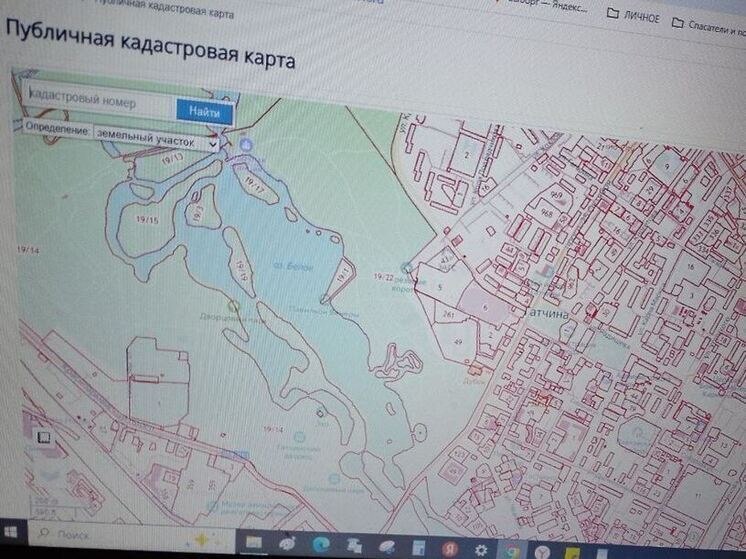Click the Гатчина city label

coord(548,314)
